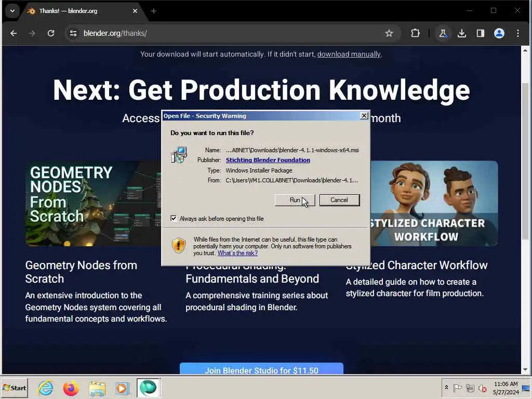Click the Windows Installer Package type text
Viewport: 532px width, 399px height.
pyautogui.click(x=259, y=170)
